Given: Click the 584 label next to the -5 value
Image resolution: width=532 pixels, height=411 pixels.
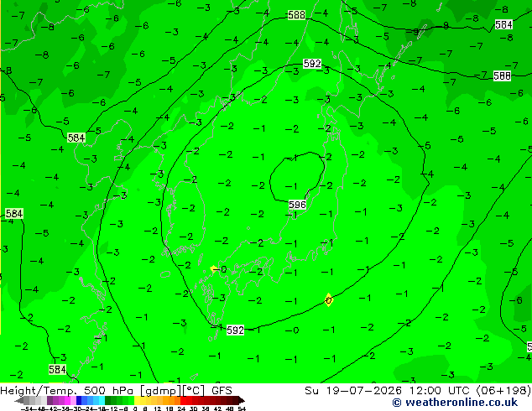Looking at the screenshot, I should 76,138.
